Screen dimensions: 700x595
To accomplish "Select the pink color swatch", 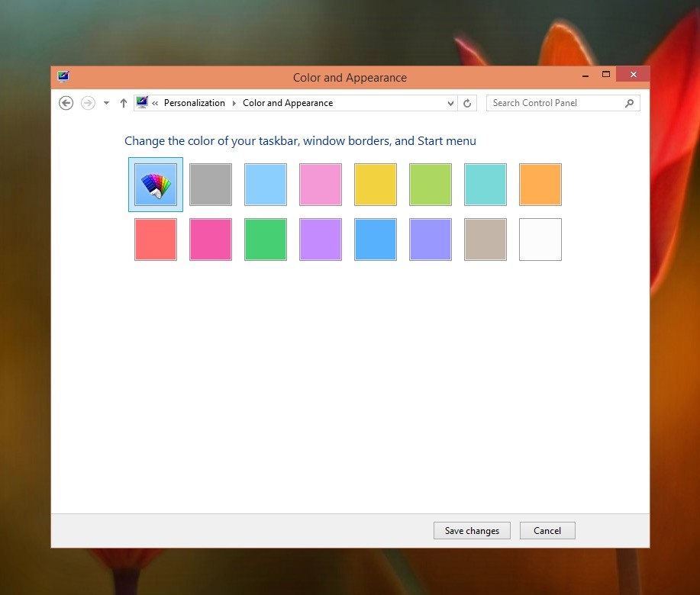I will click(320, 184).
